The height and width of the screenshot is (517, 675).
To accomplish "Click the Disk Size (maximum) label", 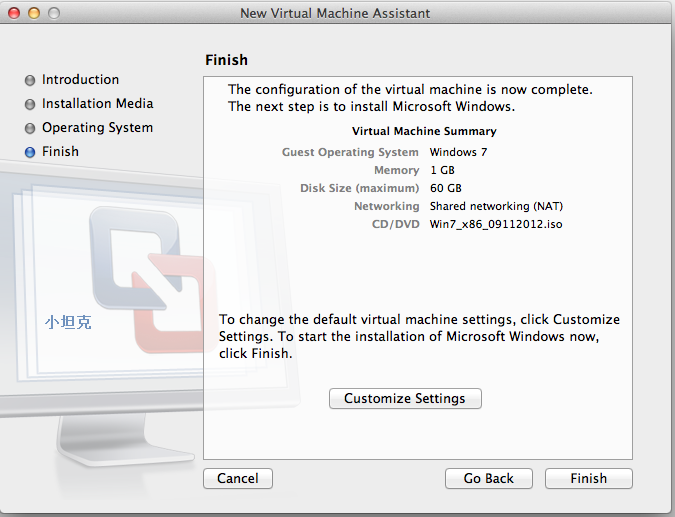I will tap(359, 188).
